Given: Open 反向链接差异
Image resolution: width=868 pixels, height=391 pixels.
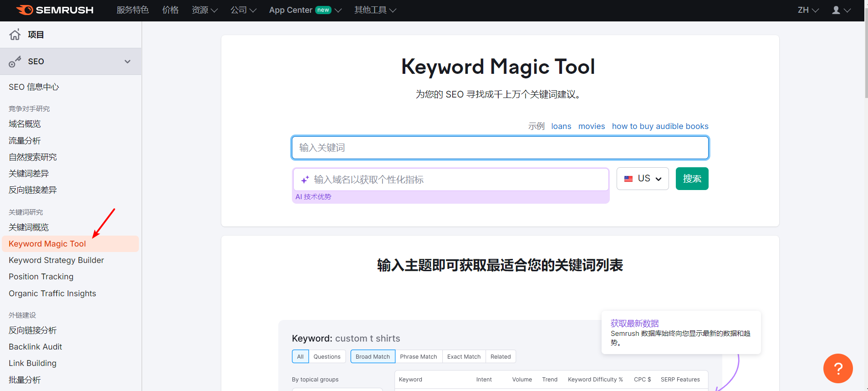Looking at the screenshot, I should 33,190.
